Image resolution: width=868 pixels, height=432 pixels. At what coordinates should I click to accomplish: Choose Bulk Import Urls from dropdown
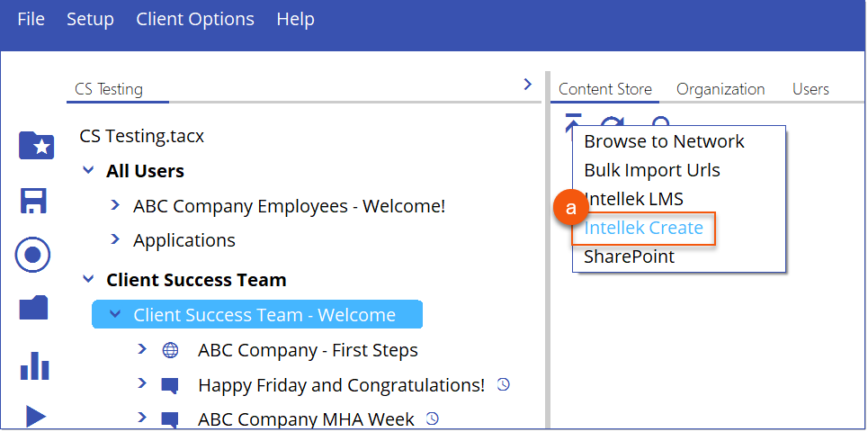[x=652, y=170]
